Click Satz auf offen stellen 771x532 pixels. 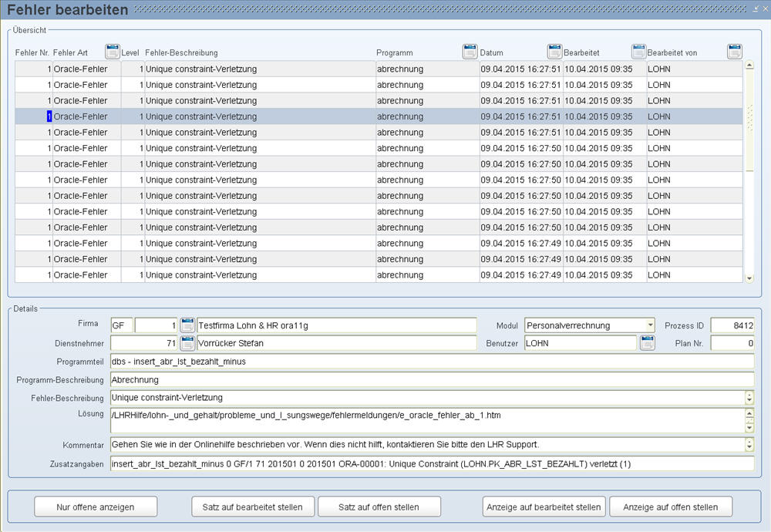point(379,507)
